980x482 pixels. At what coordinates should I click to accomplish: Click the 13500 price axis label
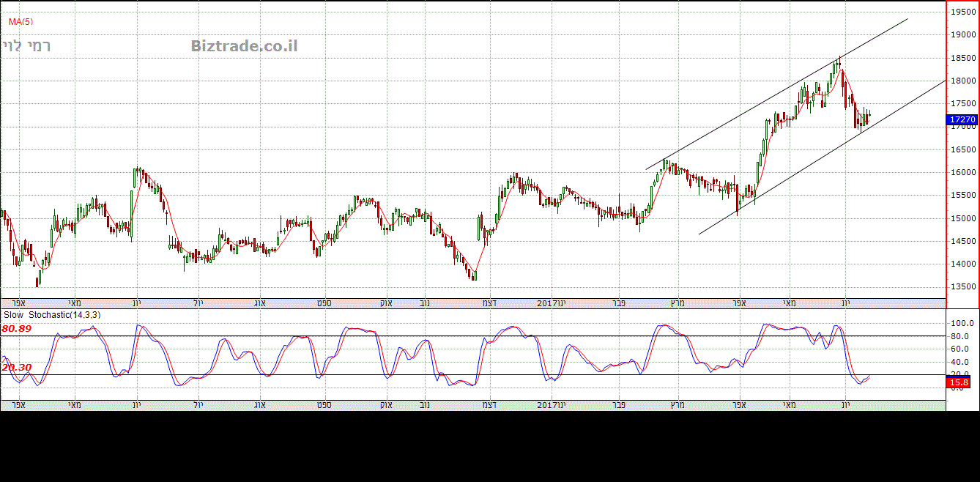[x=963, y=287]
